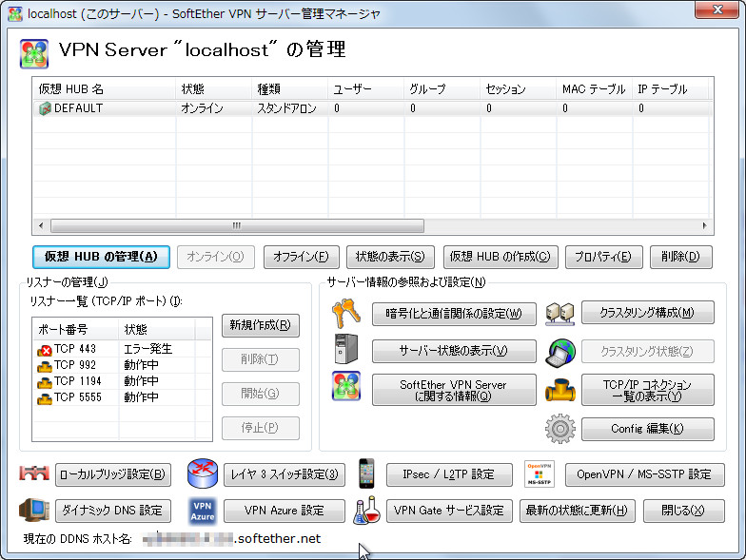Open hub プロパティ(E)
Screen dimensions: 746x560
coord(603,257)
